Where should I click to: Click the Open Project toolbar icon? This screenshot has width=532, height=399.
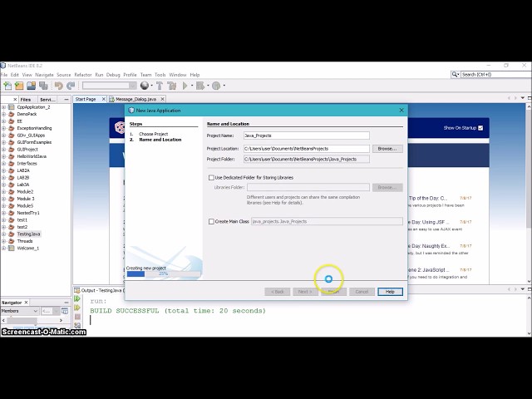(x=32, y=86)
